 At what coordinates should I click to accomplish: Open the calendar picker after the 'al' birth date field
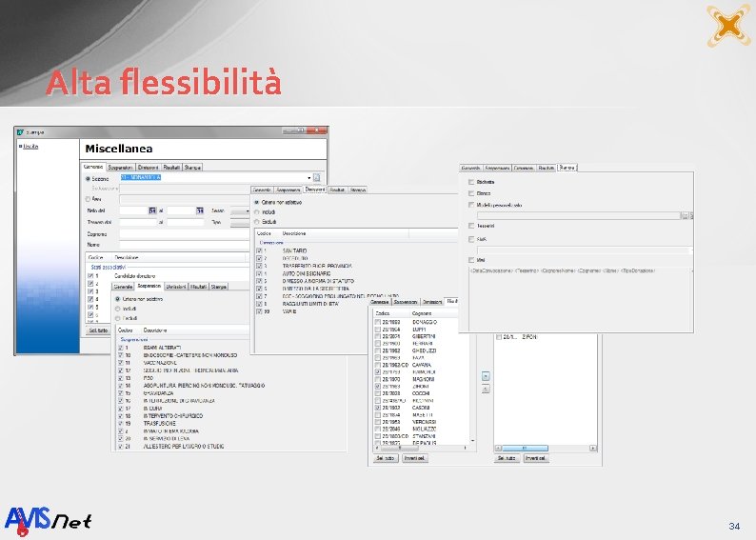tap(200, 210)
